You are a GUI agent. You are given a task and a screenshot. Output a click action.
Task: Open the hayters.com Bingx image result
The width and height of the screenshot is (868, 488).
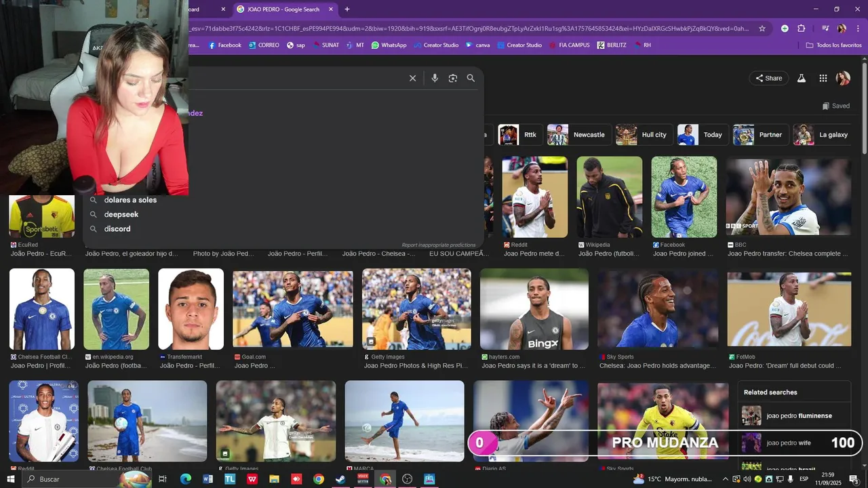click(534, 309)
